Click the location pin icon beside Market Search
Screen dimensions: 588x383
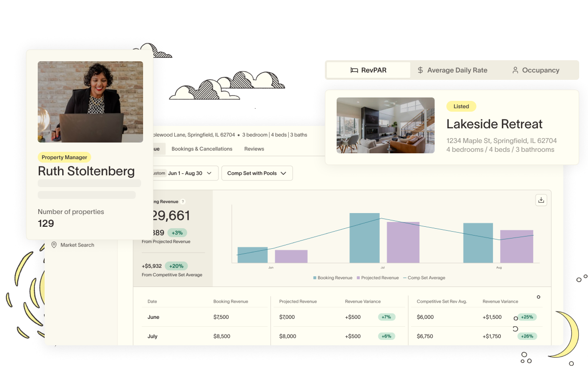point(54,245)
